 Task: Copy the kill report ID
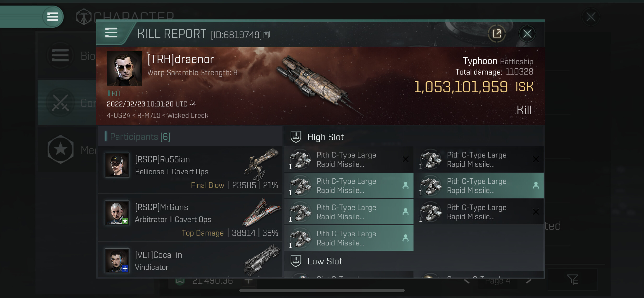[267, 35]
